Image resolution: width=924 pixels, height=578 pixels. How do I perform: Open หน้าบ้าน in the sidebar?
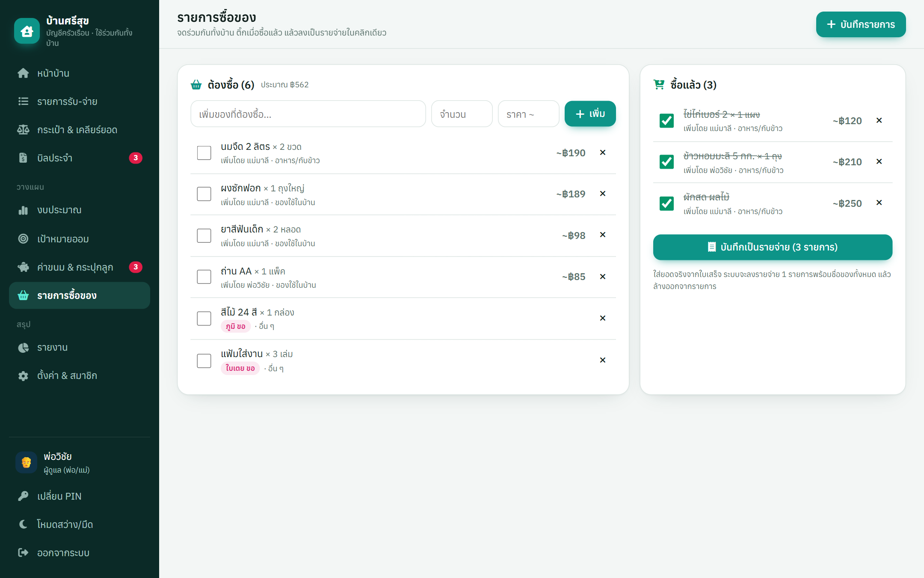pos(80,73)
